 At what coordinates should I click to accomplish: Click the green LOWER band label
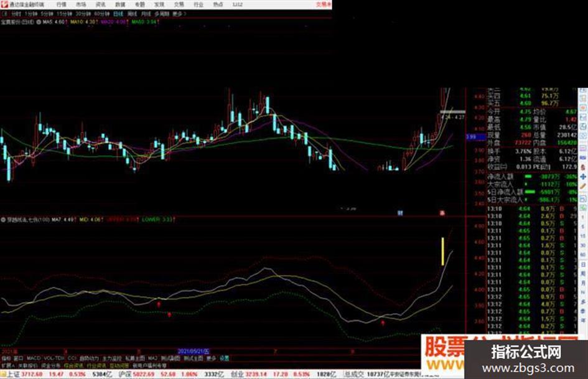coord(158,220)
